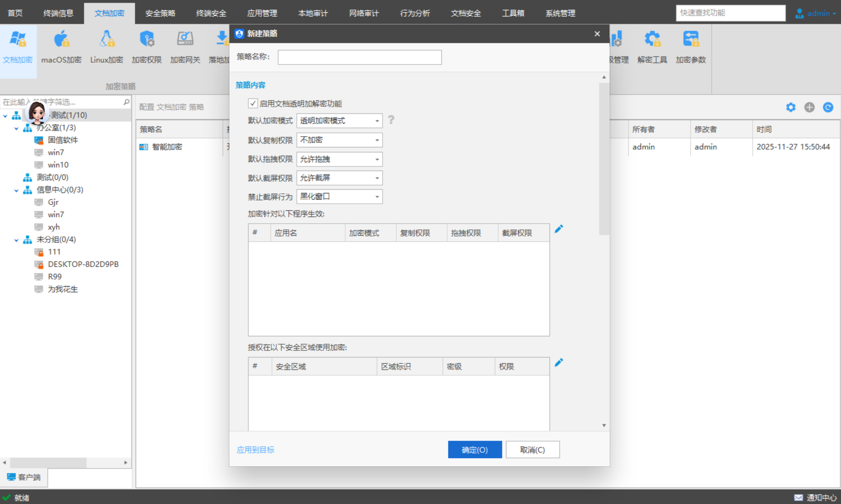The height and width of the screenshot is (504, 841).
Task: Open the 默认复制权限 dropdown
Action: click(x=339, y=140)
